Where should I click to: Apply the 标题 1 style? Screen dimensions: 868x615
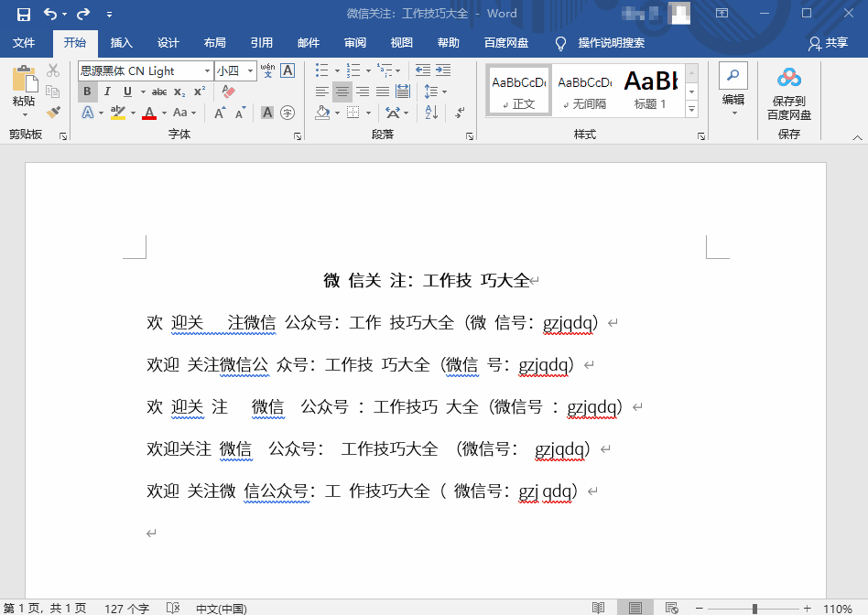coord(650,91)
